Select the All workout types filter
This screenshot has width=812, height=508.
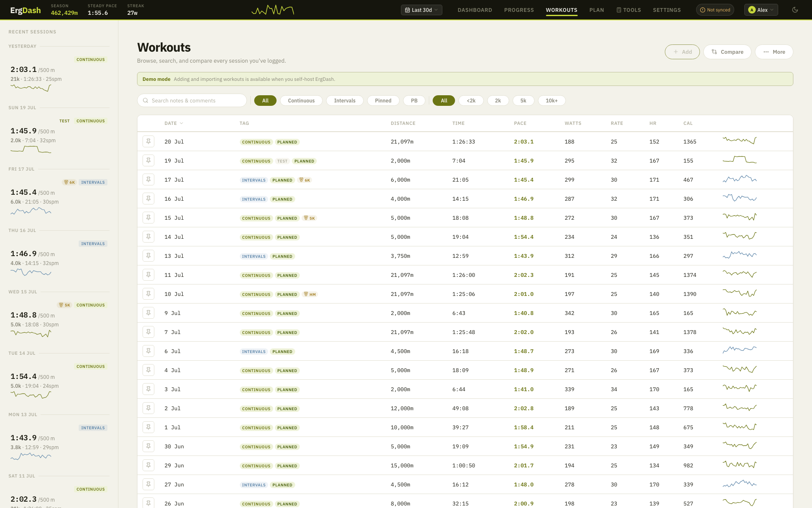(x=265, y=100)
